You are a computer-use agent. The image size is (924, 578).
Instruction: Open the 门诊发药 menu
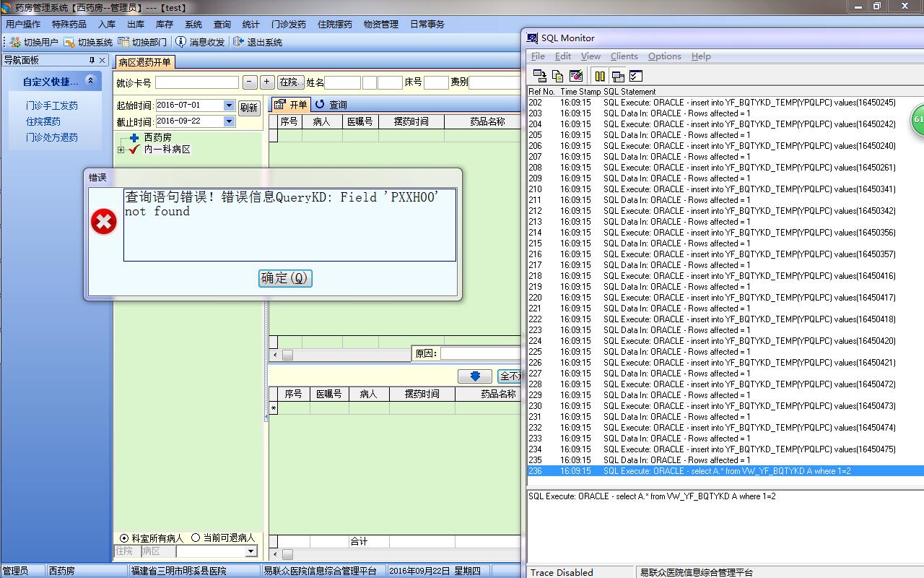pyautogui.click(x=289, y=24)
